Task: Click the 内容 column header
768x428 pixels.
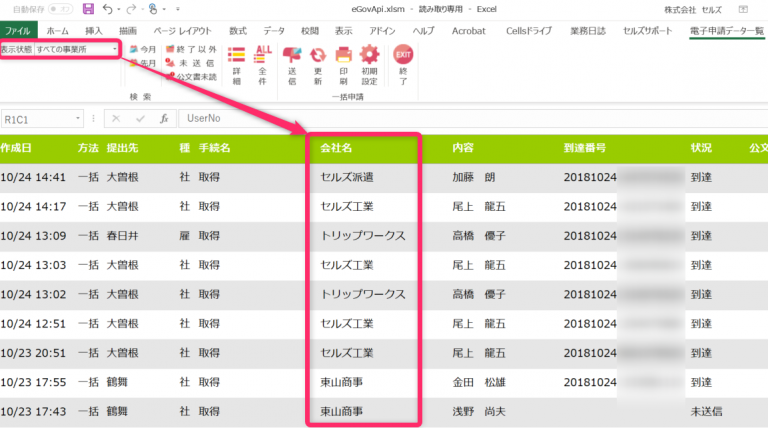Action: [463, 148]
